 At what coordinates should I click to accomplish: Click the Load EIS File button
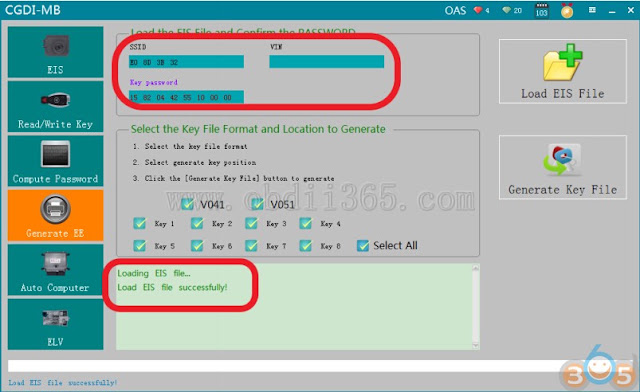point(562,71)
